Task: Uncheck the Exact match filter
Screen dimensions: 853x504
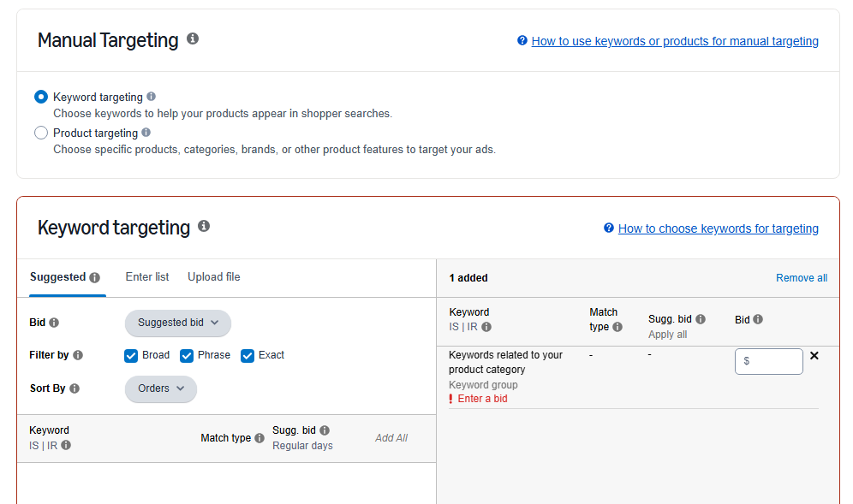Action: pos(248,356)
